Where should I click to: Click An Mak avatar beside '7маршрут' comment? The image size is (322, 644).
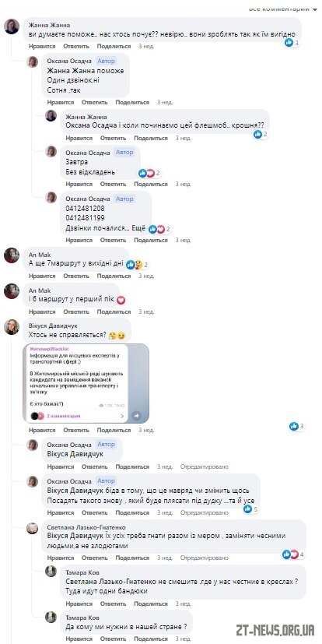pyautogui.click(x=12, y=255)
